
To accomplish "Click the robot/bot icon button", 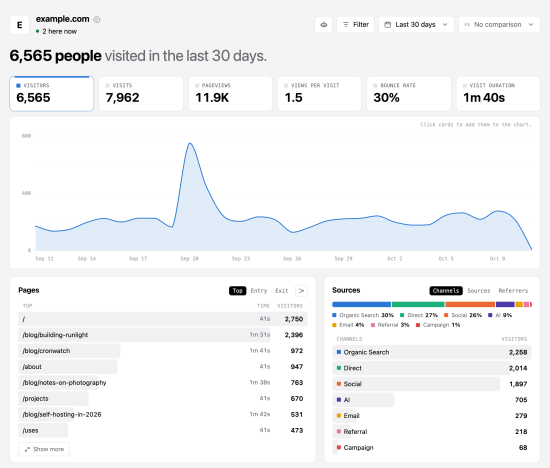I will (323, 25).
